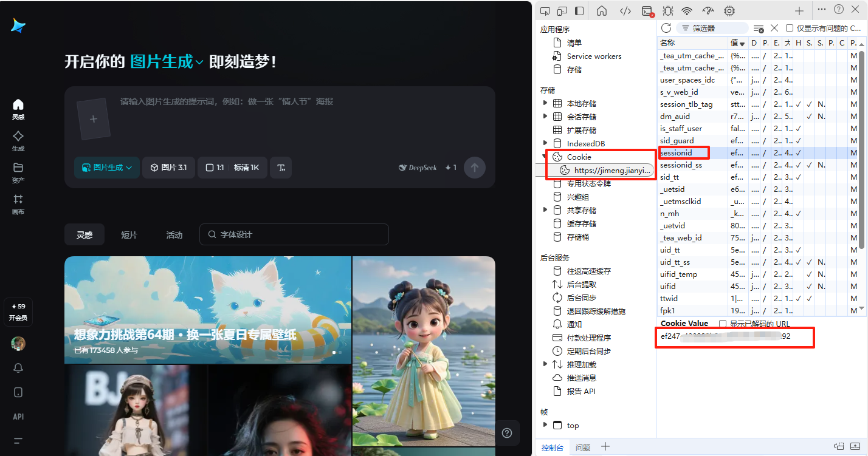Open DevTools help question icon
The height and width of the screenshot is (456, 868).
tap(839, 9)
